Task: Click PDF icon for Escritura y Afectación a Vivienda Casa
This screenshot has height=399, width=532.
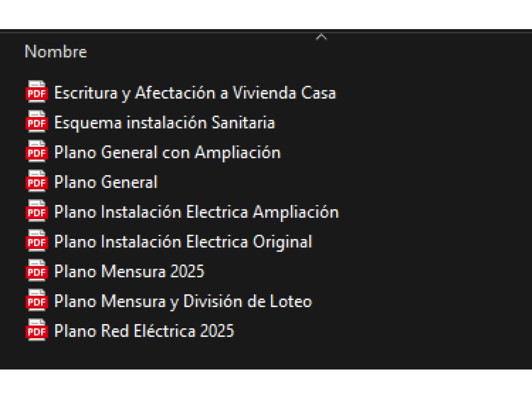Action: click(x=37, y=92)
